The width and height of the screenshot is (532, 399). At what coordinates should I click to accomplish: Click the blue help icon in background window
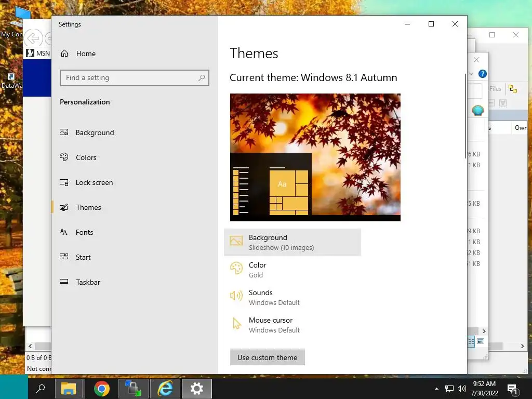(483, 74)
